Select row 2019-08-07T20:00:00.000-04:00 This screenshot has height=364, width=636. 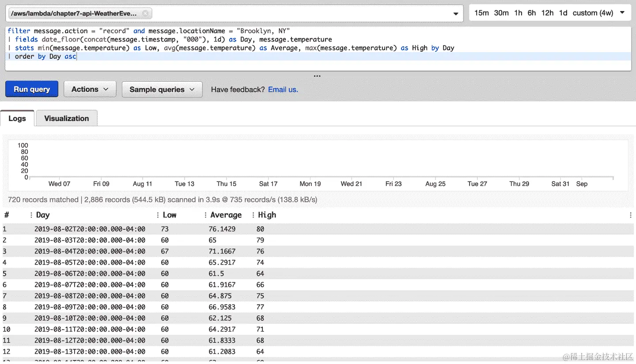click(x=318, y=285)
